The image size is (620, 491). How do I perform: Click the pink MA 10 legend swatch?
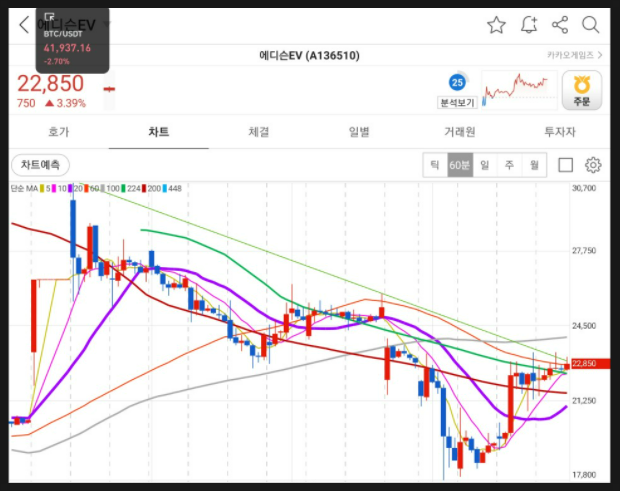[54, 189]
